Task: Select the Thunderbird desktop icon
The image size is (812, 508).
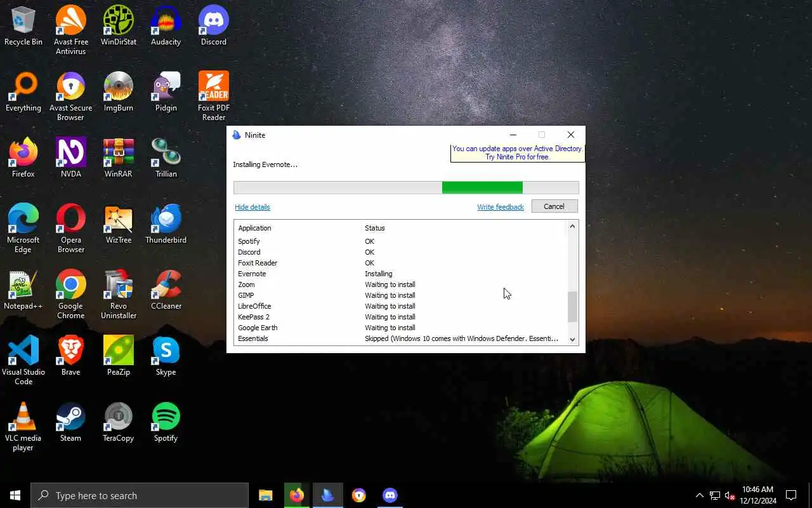Action: tap(166, 224)
